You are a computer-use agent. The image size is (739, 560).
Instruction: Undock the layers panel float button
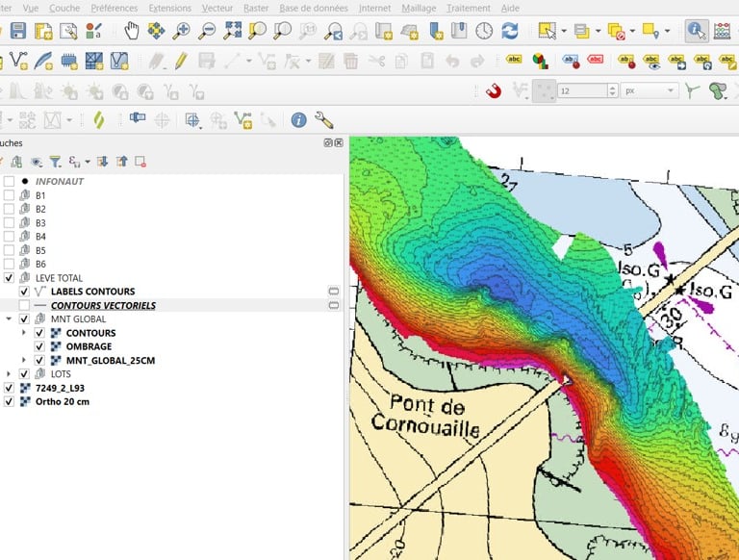(328, 142)
